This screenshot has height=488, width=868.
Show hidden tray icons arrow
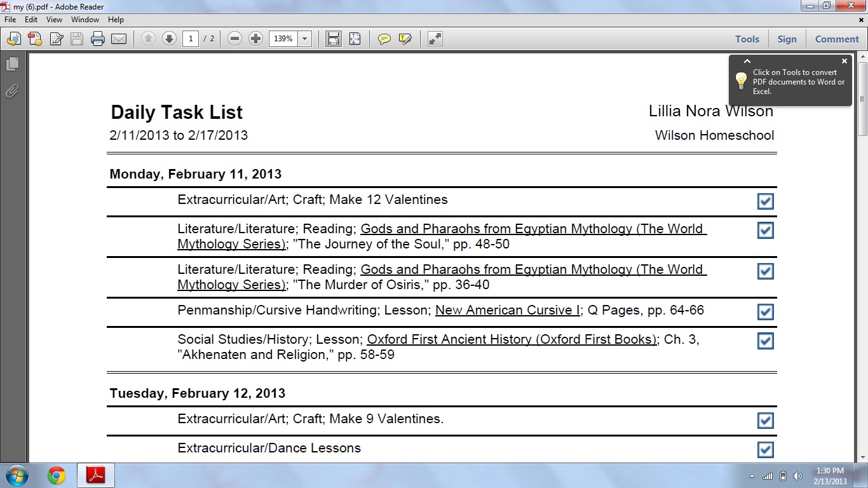[x=752, y=476]
